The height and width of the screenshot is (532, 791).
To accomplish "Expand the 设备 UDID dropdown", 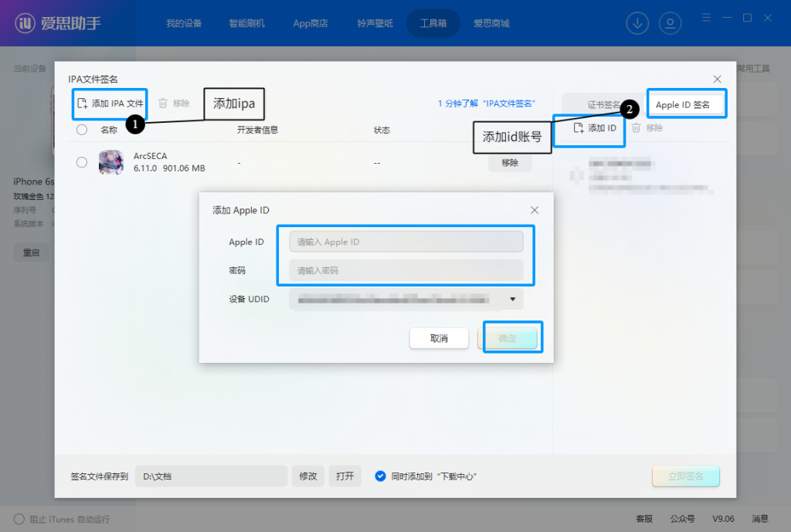I will [x=513, y=299].
